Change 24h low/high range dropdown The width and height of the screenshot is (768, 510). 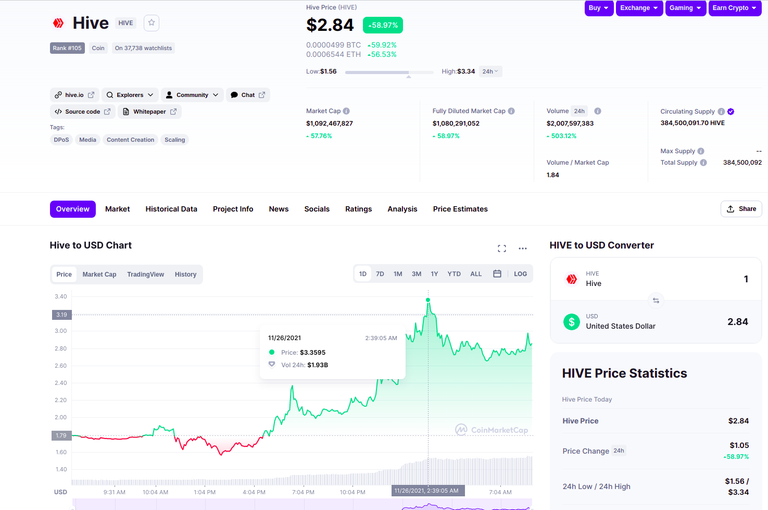pos(490,72)
